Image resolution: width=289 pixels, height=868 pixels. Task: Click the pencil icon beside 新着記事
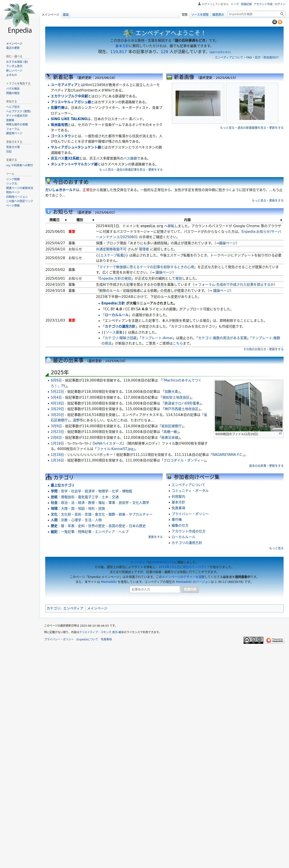pos(49,77)
